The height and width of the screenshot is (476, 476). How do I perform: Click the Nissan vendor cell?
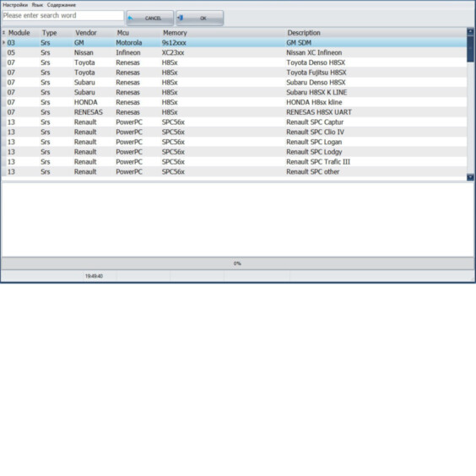84,52
